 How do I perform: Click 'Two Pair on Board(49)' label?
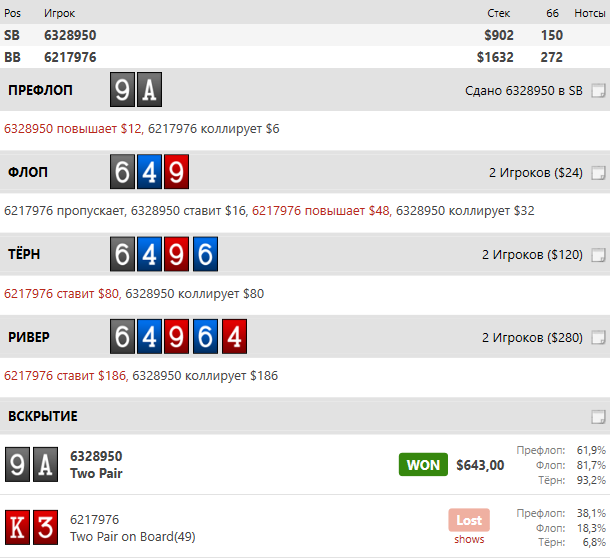pos(133,536)
